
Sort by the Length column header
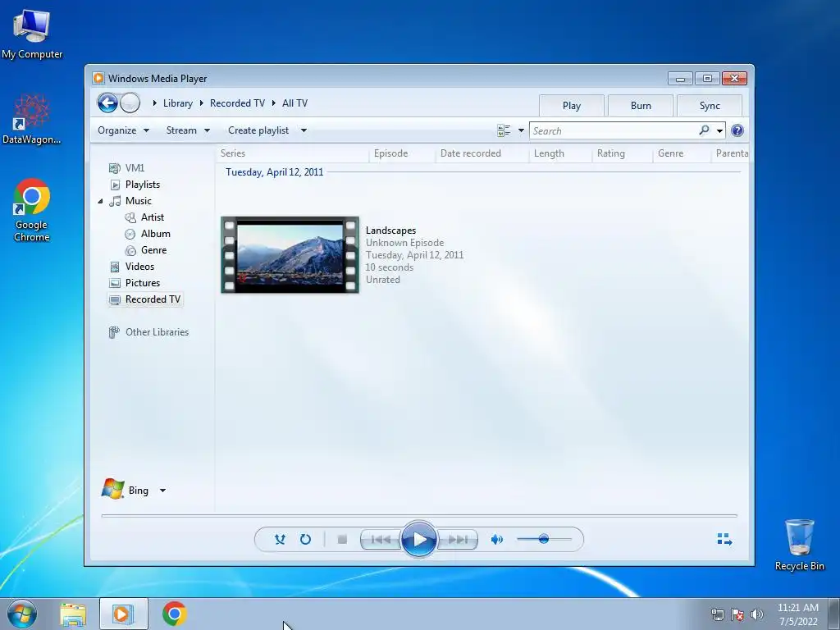coord(561,153)
